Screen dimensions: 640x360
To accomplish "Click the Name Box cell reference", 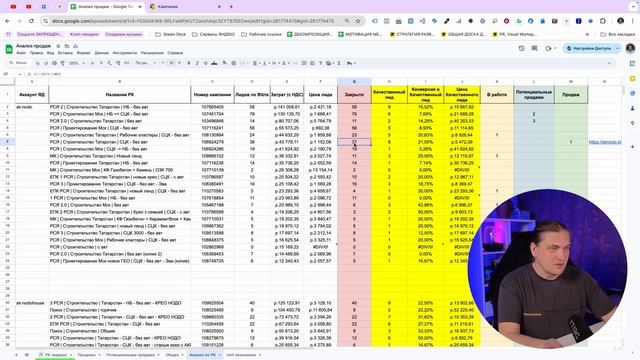I will click(x=7, y=74).
